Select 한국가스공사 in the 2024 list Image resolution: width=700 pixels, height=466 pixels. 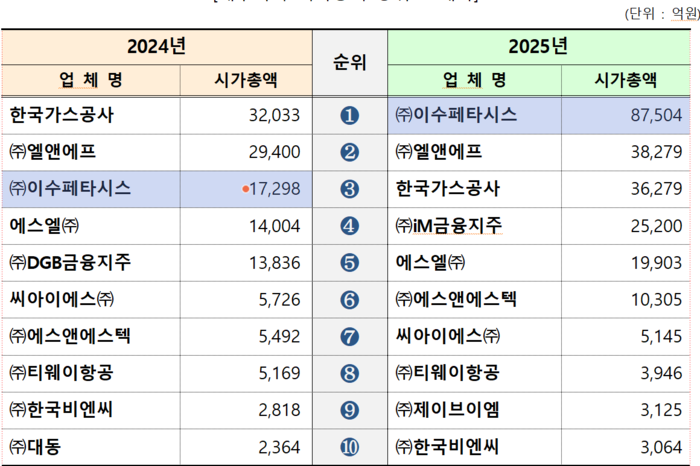(x=62, y=115)
